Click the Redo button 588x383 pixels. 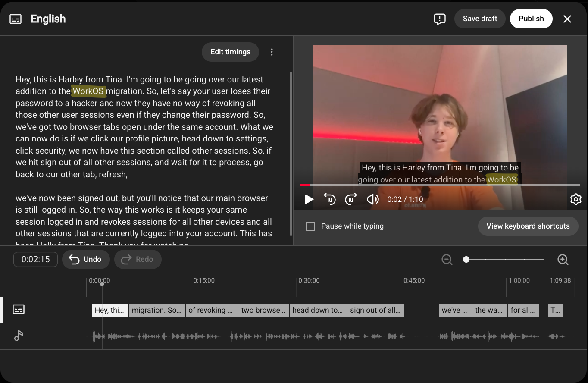(138, 259)
